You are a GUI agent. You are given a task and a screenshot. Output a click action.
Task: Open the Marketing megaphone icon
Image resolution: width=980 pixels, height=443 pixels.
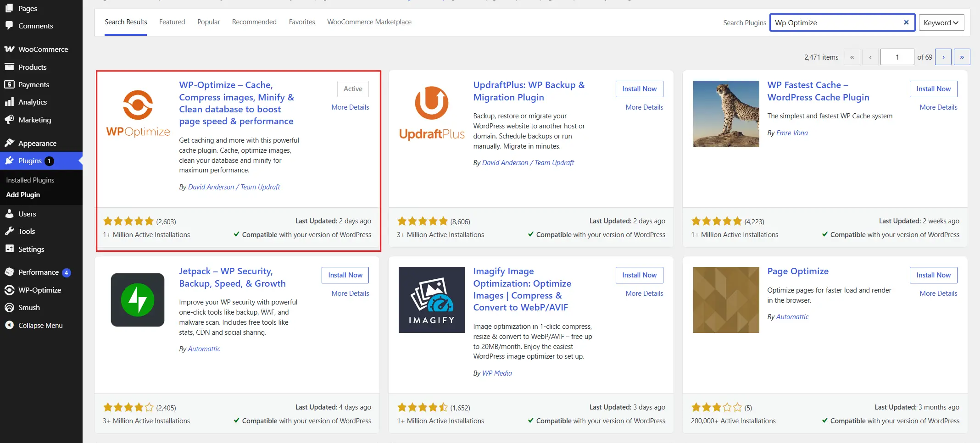(9, 120)
